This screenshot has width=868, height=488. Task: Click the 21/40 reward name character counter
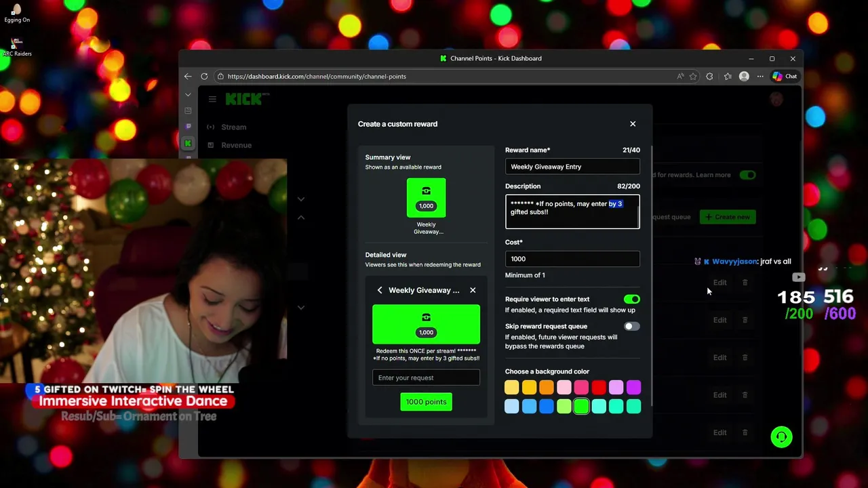[x=631, y=150]
